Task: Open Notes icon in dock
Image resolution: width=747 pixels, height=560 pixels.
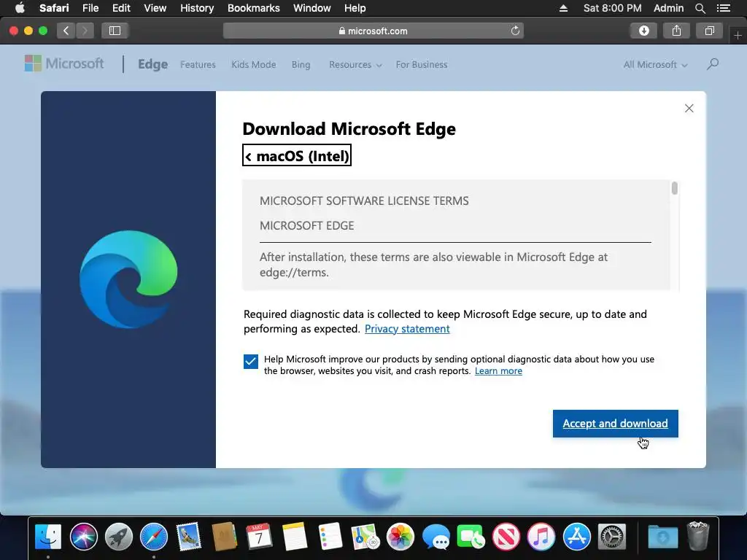Action: coord(295,536)
